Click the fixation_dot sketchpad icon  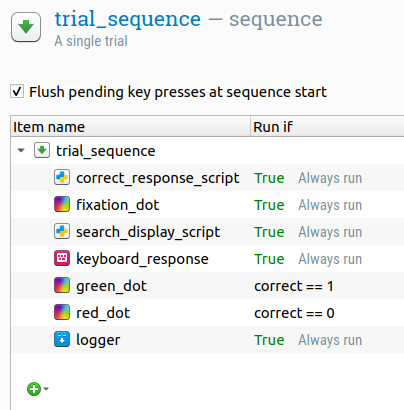coord(62,204)
